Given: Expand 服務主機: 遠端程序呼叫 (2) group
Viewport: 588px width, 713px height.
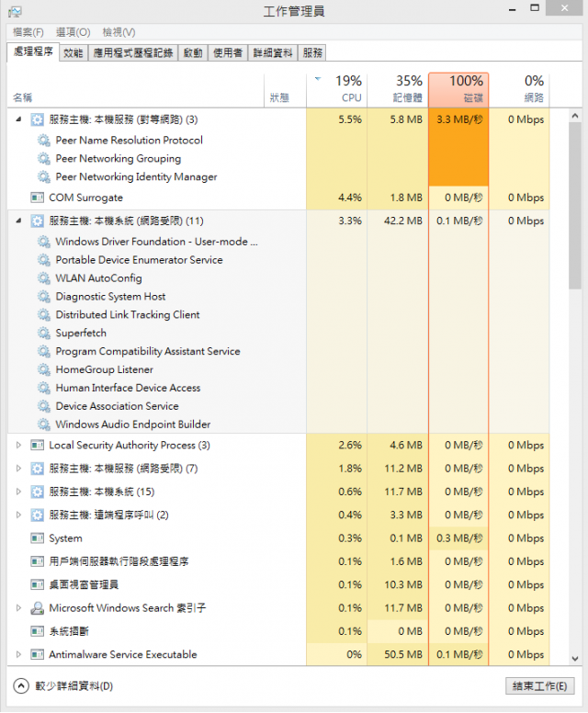Looking at the screenshot, I should 18,515.
